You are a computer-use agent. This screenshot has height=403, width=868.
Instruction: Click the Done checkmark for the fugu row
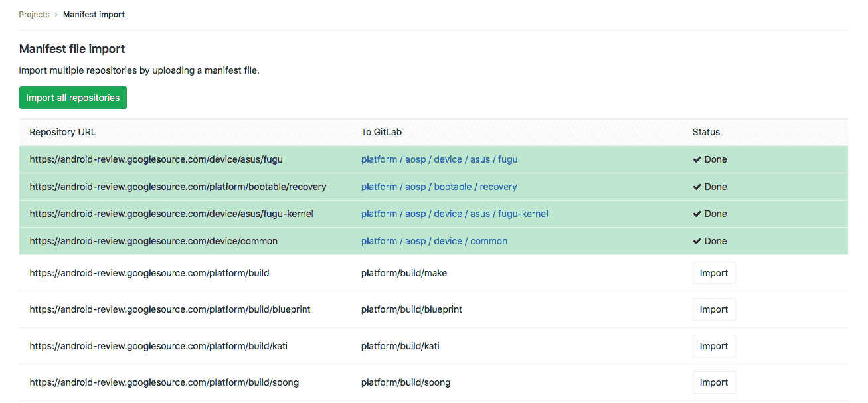[697, 159]
